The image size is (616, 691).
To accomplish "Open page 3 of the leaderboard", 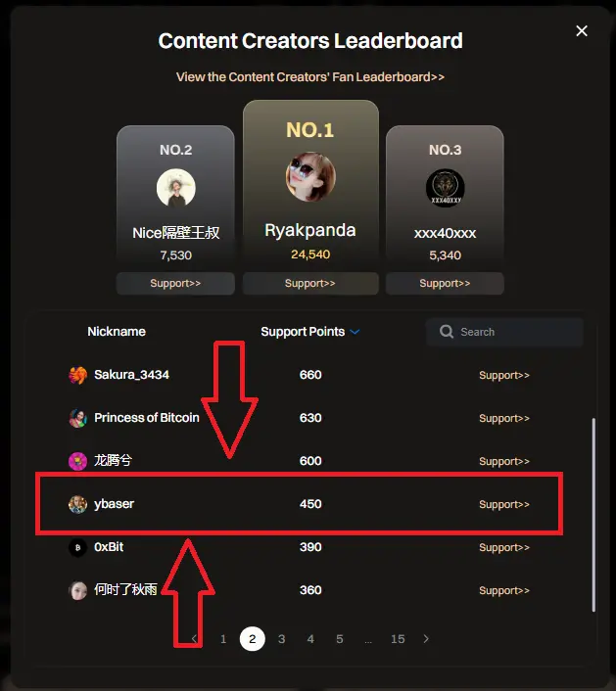I will pos(281,639).
